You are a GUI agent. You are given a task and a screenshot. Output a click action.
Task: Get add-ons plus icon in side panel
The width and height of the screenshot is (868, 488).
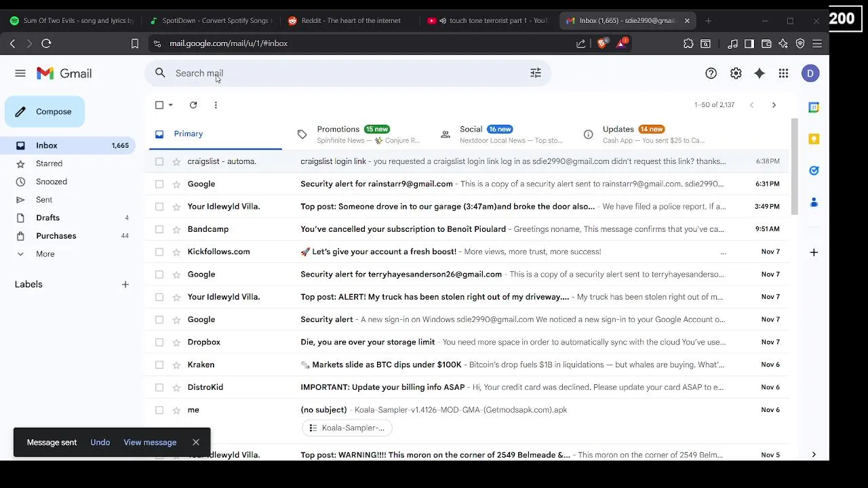coord(814,252)
